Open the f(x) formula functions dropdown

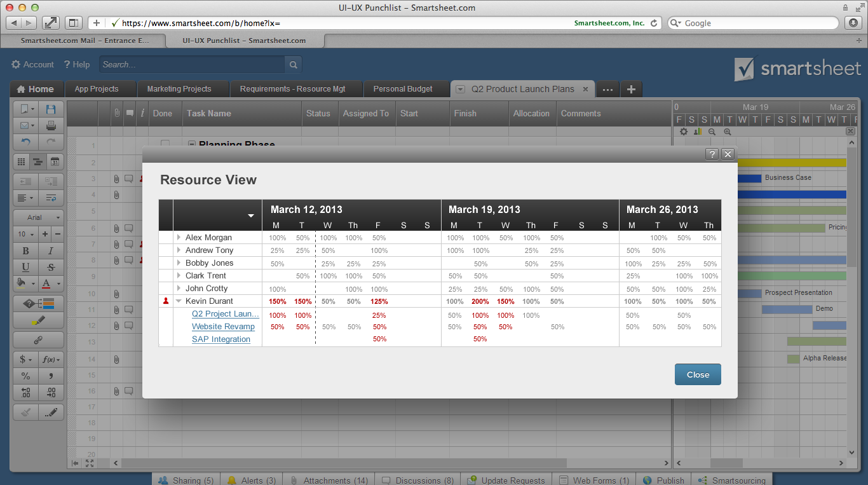pos(51,360)
